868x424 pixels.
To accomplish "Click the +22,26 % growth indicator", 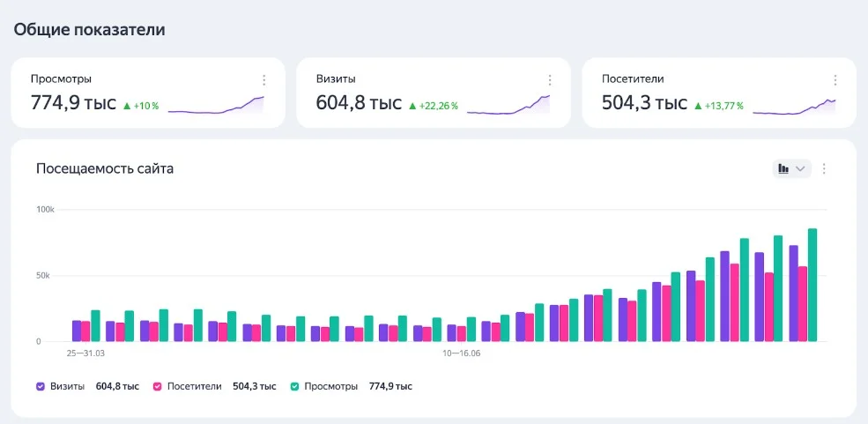I will tap(434, 106).
